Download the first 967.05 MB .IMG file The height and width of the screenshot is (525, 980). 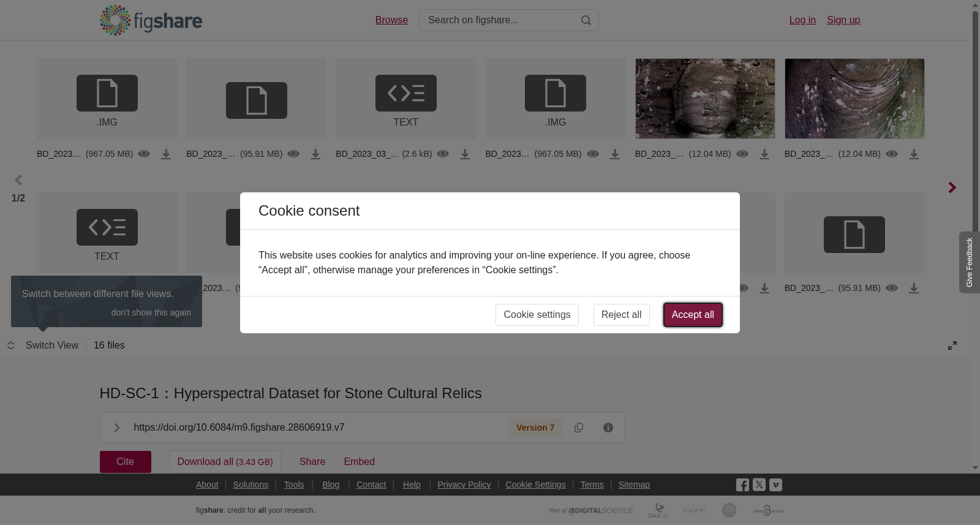[166, 154]
